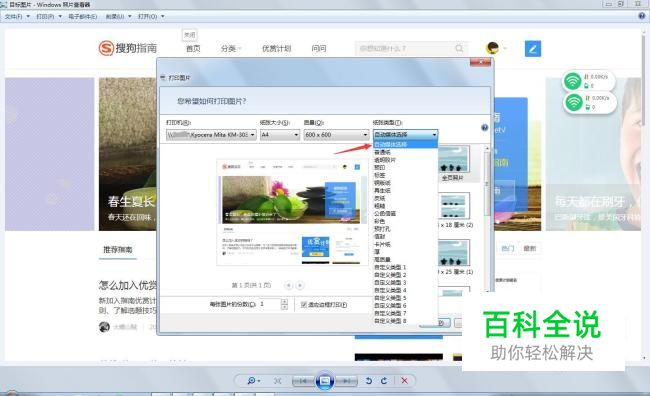Viewport: 650px width, 396px height.
Task: Click the actual size icon
Action: point(277,381)
